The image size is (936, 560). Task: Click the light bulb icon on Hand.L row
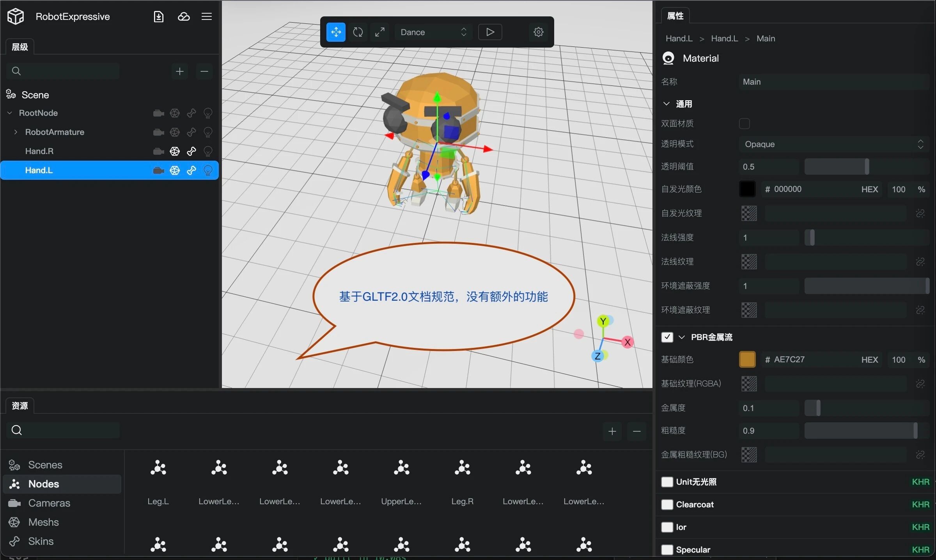pyautogui.click(x=208, y=170)
